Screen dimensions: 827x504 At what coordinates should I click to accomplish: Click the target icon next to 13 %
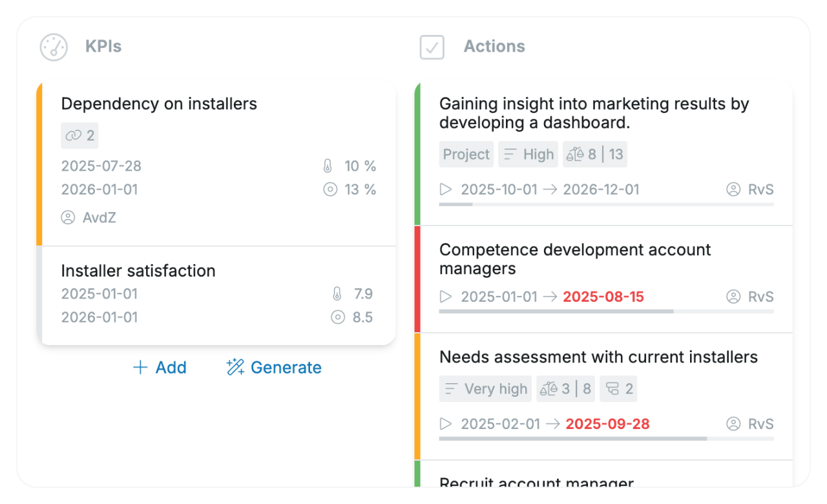click(x=330, y=189)
